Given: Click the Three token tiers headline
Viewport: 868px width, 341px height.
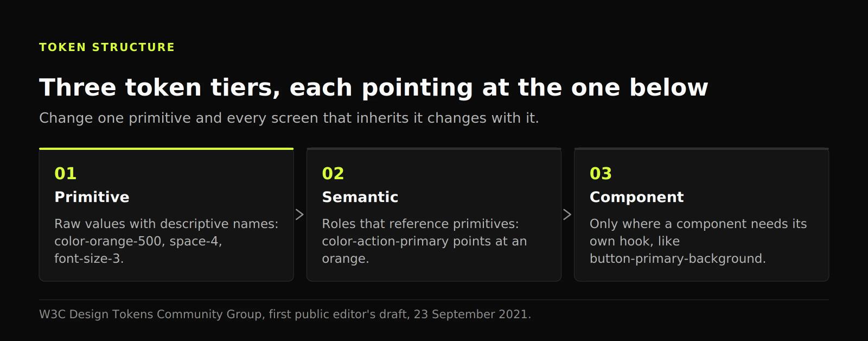Looking at the screenshot, I should (x=374, y=87).
